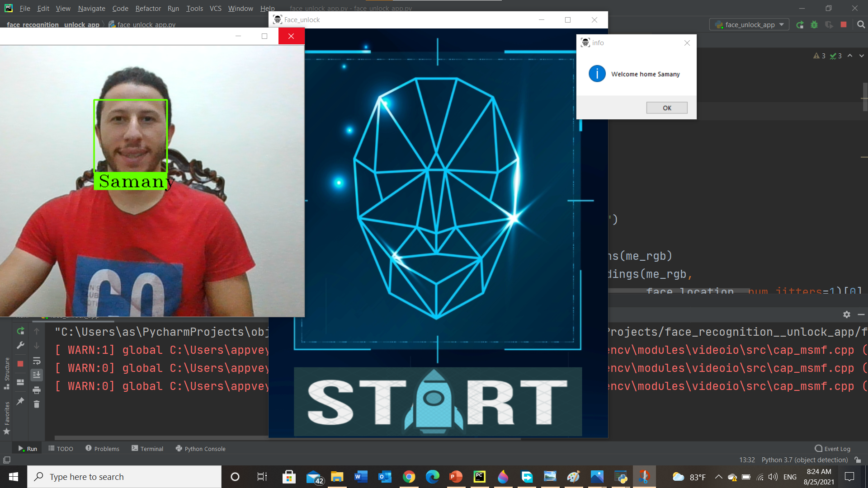Viewport: 868px width, 488px height.
Task: Toggle soft-wrap in the Run console
Action: coord(37,361)
